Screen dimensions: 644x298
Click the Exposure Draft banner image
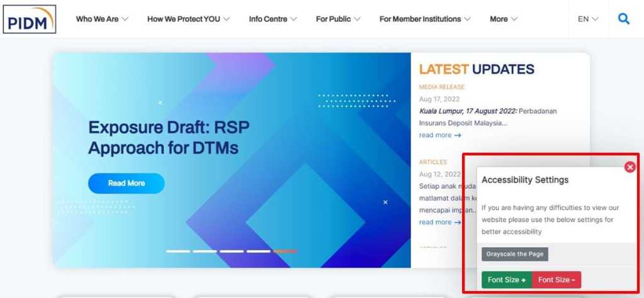coord(232,160)
